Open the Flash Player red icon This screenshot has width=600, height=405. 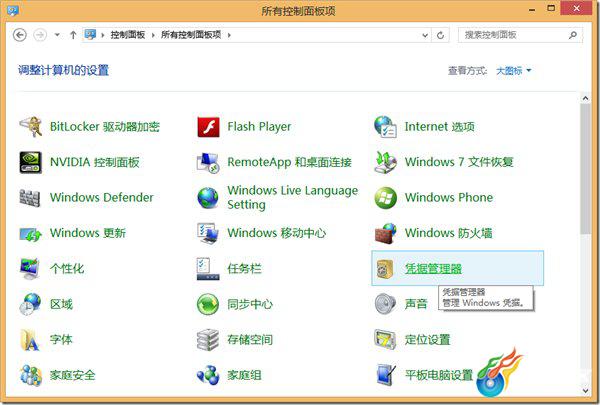click(x=208, y=127)
